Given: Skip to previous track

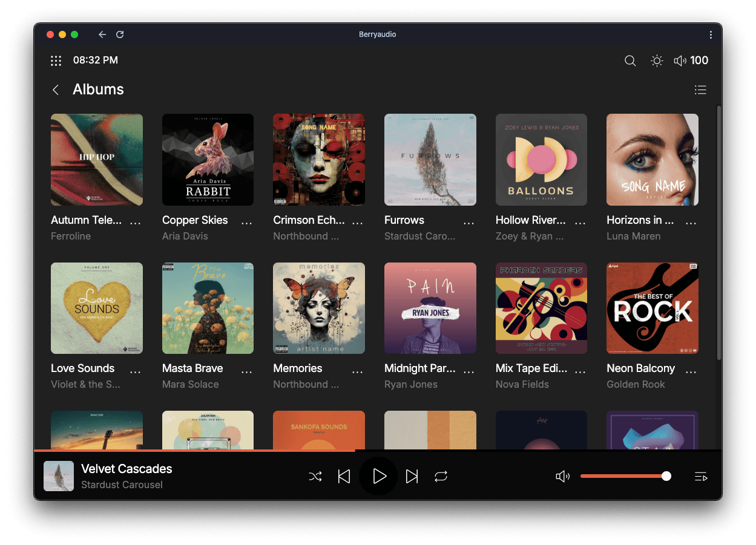Looking at the screenshot, I should [x=344, y=477].
